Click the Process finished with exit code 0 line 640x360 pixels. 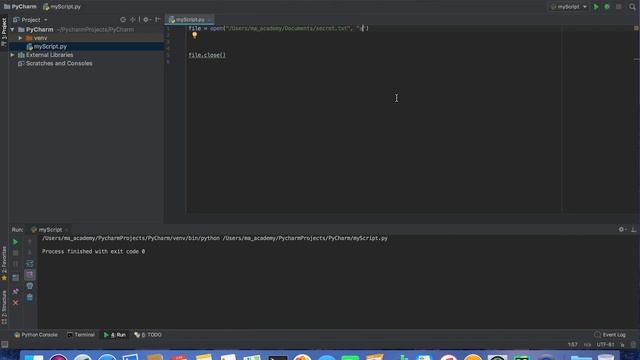[x=93, y=251]
